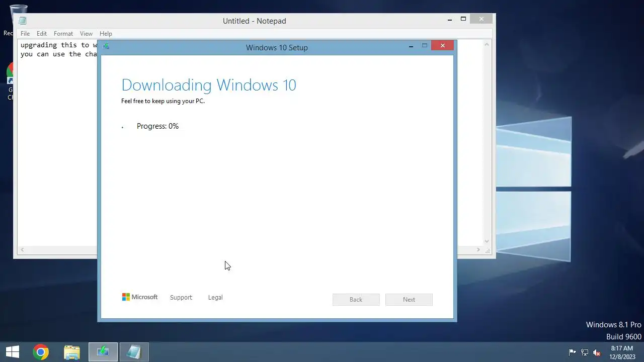Viewport: 644px width, 362px height.
Task: Click Notepad vertical scrollbar down arrow
Action: click(487, 241)
